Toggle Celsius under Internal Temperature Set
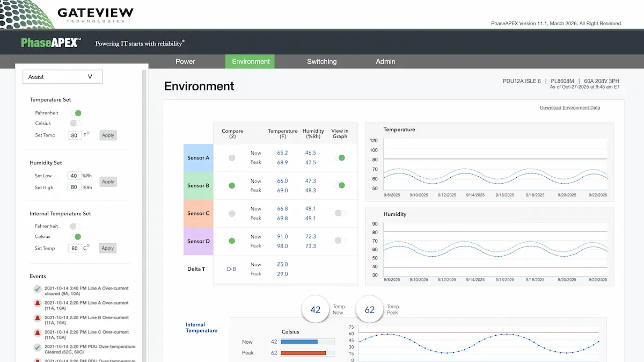644x362 pixels. click(x=76, y=237)
